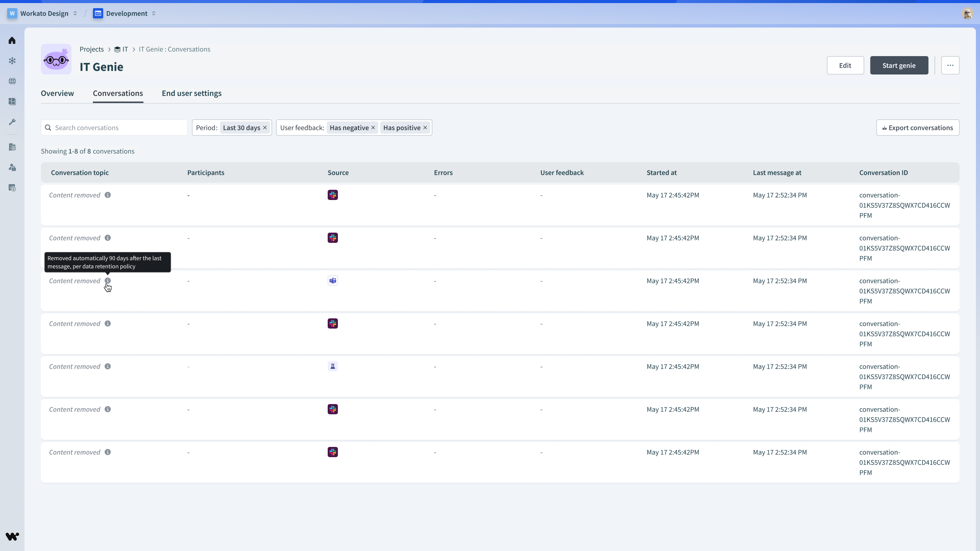The height and width of the screenshot is (551, 980).
Task: Click the Started at column header
Action: pos(661,173)
